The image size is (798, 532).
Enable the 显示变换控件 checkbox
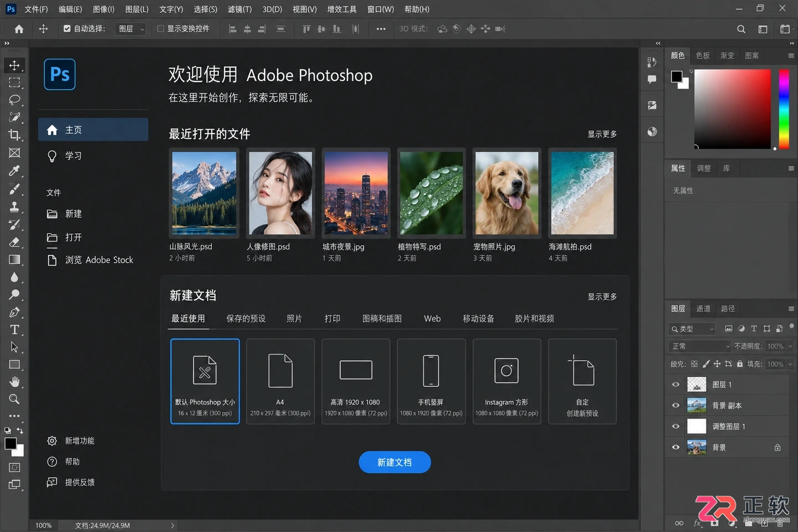(161, 29)
